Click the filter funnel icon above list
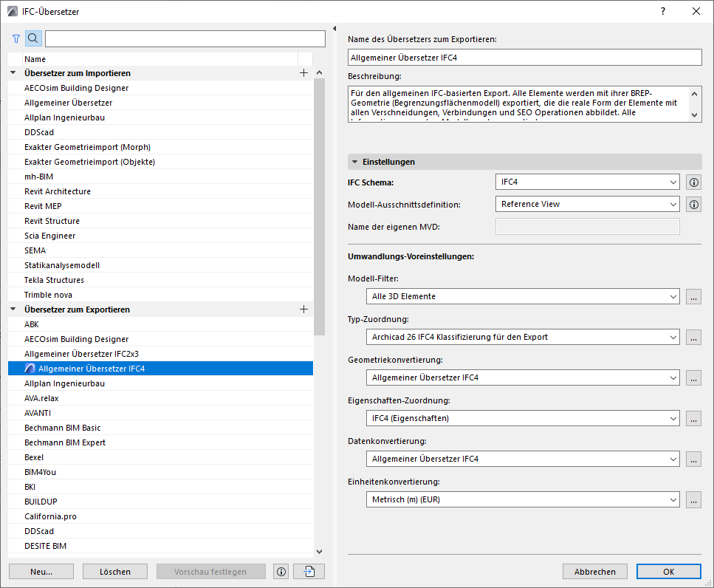This screenshot has height=588, width=714. (x=16, y=39)
